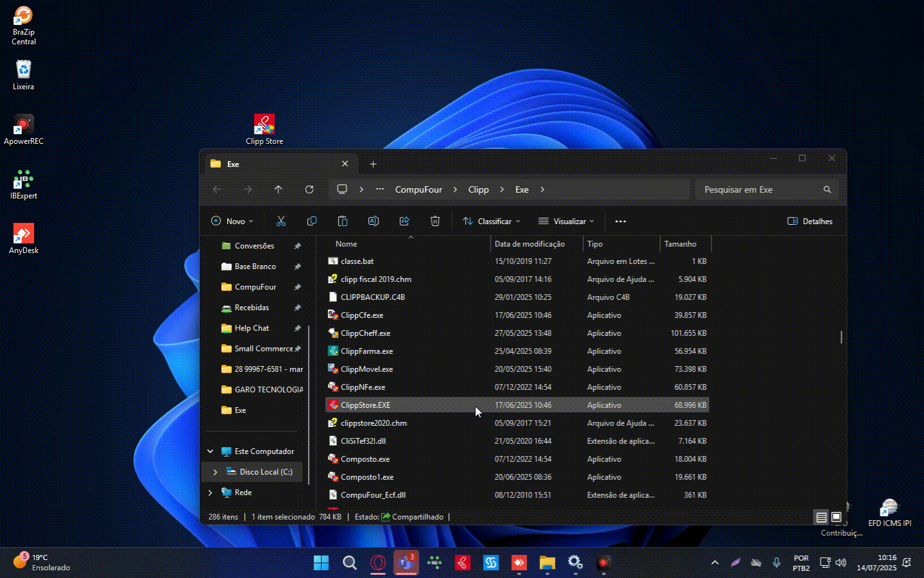
Task: Go up one folder level
Action: pyautogui.click(x=278, y=189)
